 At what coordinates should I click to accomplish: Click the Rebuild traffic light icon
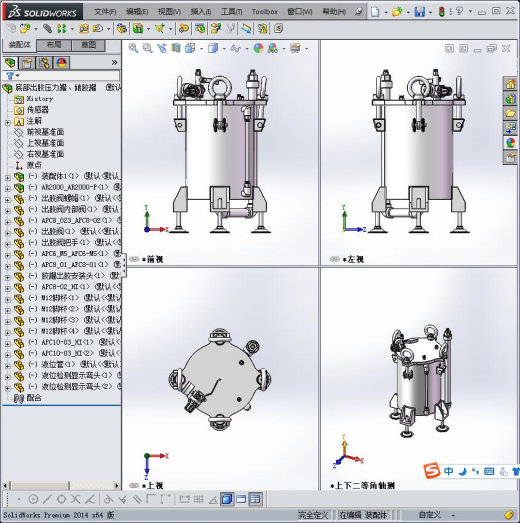pos(441,12)
